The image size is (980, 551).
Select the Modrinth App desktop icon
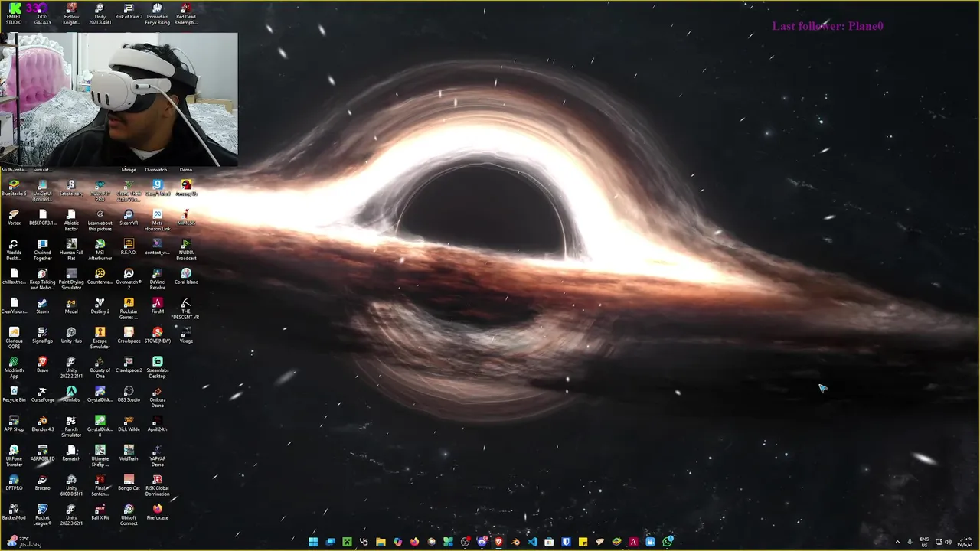(14, 367)
